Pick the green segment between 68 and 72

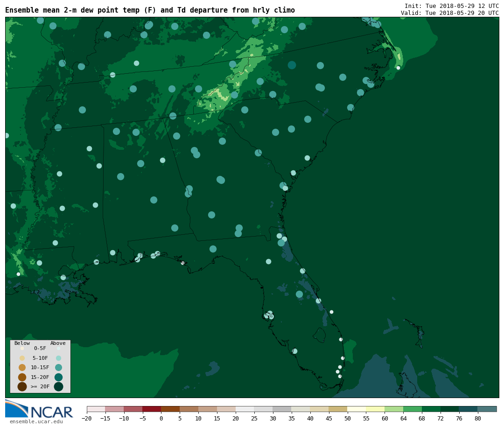(x=431, y=409)
